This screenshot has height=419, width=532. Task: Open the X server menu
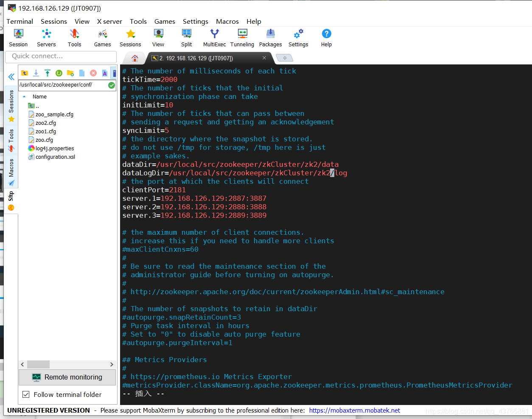click(109, 21)
